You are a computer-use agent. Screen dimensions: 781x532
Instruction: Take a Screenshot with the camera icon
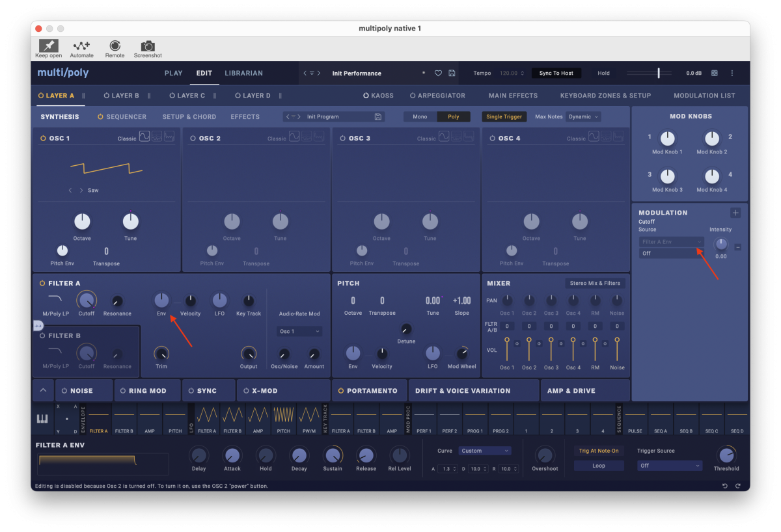tap(148, 46)
